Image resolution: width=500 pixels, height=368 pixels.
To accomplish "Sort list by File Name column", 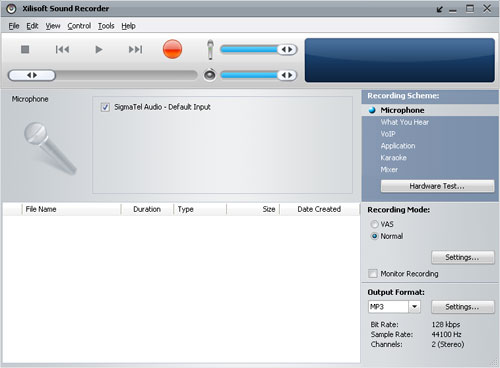I will (x=71, y=209).
